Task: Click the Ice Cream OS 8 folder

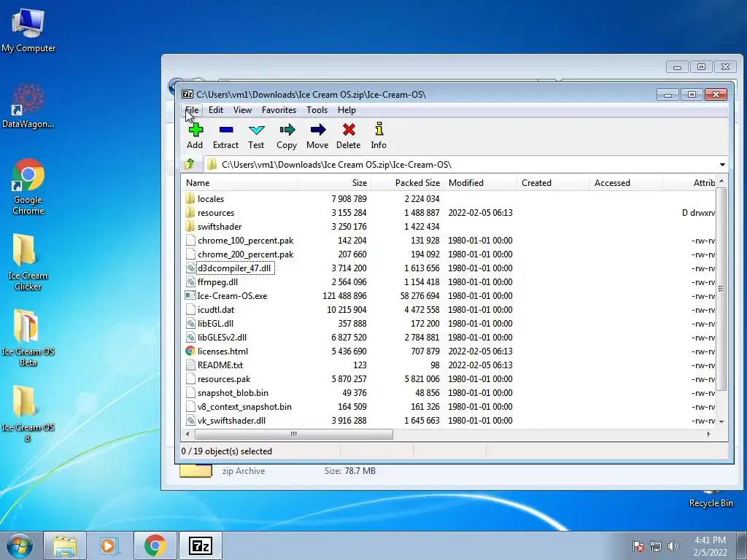Action: [x=28, y=413]
